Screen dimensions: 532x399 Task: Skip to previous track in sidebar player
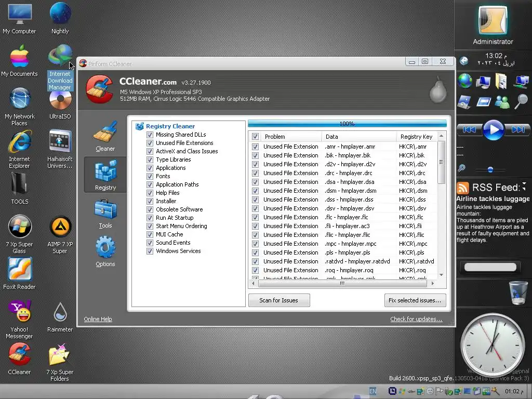tap(470, 129)
